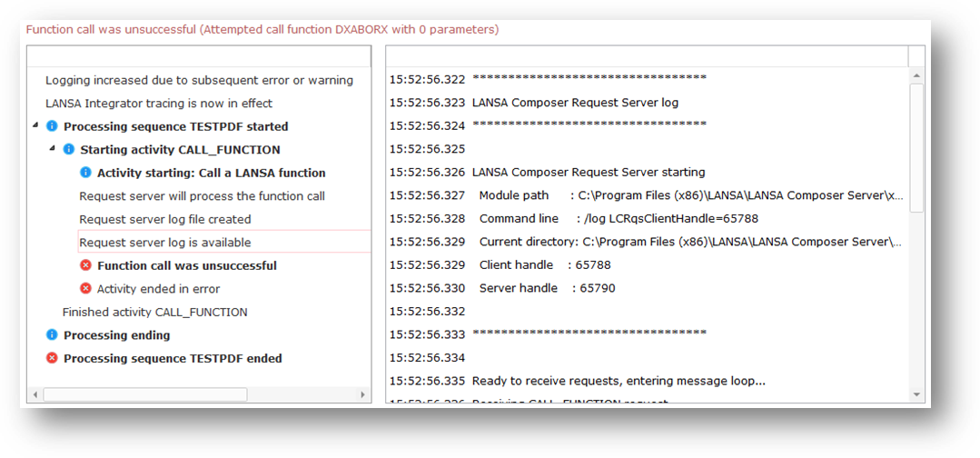This screenshot has height=458, width=980.
Task: Select asterisk log line at 15:52:56.322
Action: (x=647, y=79)
